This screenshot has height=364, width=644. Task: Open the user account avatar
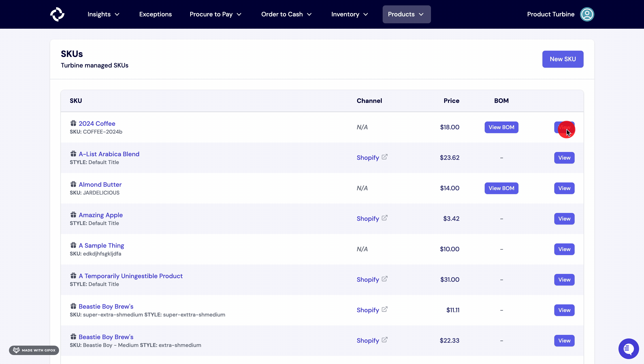pyautogui.click(x=587, y=14)
